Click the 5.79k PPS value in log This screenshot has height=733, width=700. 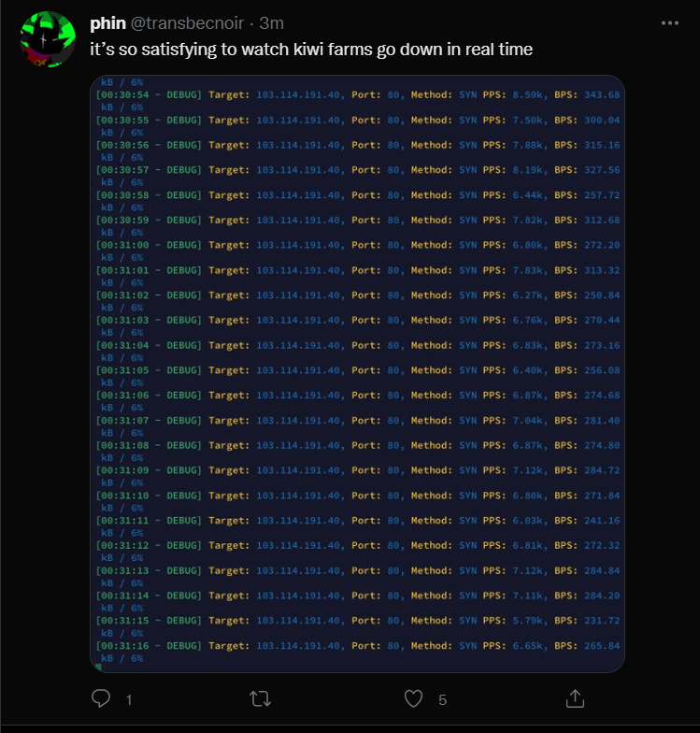point(529,621)
